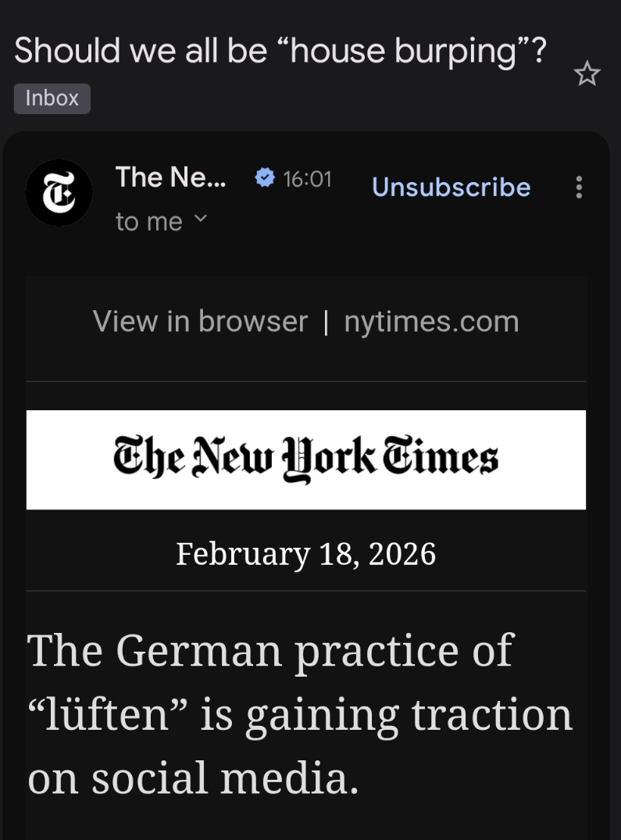Open the headline starting "The German practice"
The image size is (621, 840).
pos(270,649)
